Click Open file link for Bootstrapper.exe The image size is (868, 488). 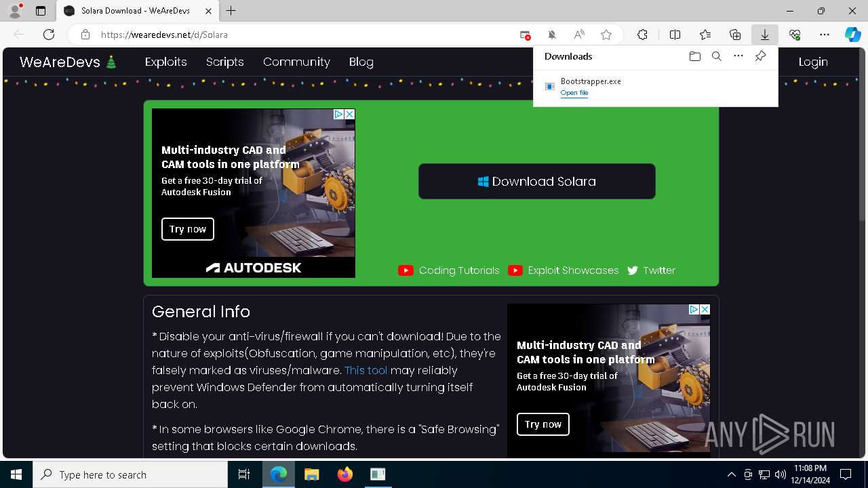click(574, 93)
